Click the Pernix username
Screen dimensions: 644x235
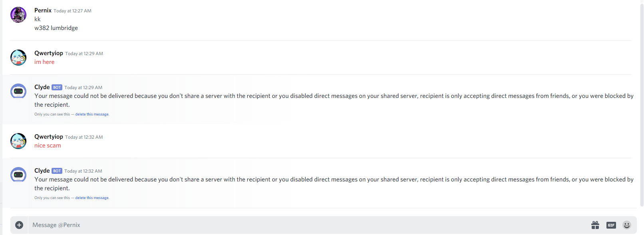click(43, 10)
